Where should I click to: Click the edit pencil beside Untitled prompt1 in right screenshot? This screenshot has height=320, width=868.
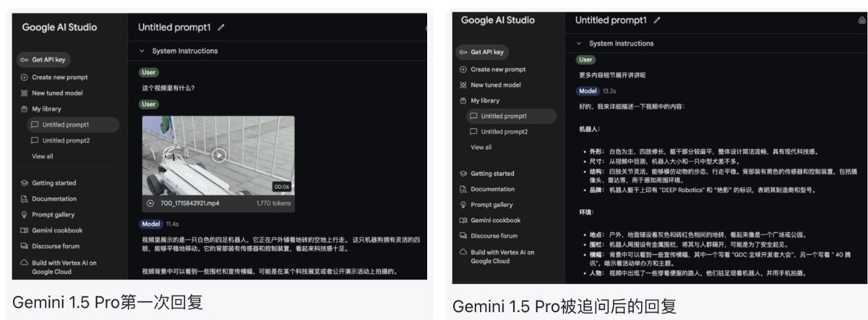pos(657,21)
